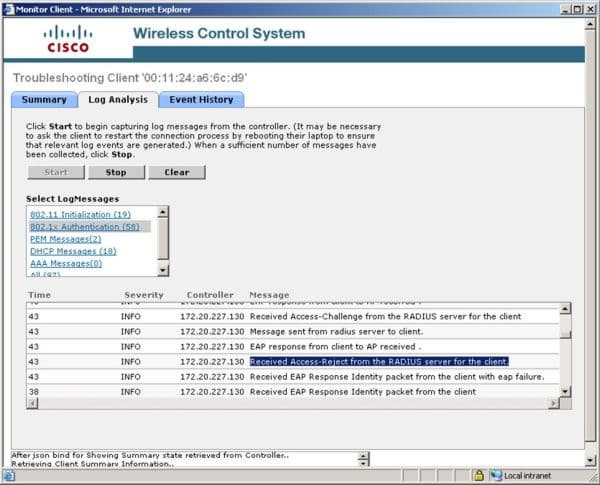Click the 'Troubleshooting Client' heading text
Screen dimensions: 600x485
point(130,78)
